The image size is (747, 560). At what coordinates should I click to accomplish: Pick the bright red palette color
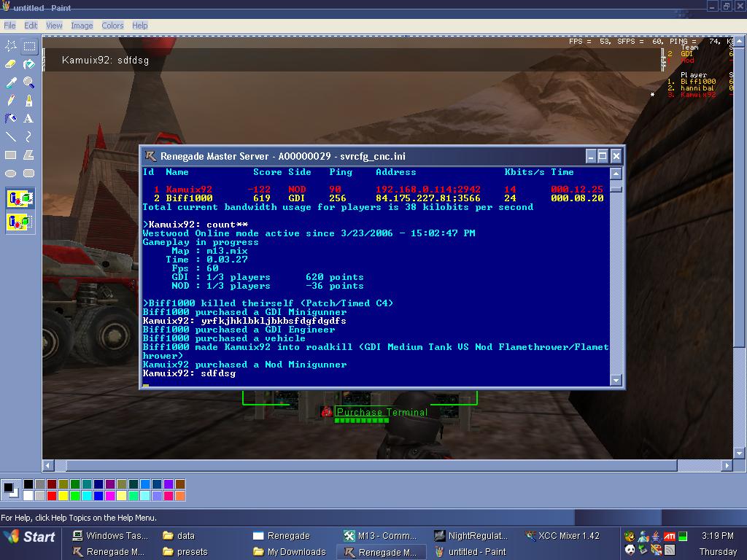(x=52, y=496)
